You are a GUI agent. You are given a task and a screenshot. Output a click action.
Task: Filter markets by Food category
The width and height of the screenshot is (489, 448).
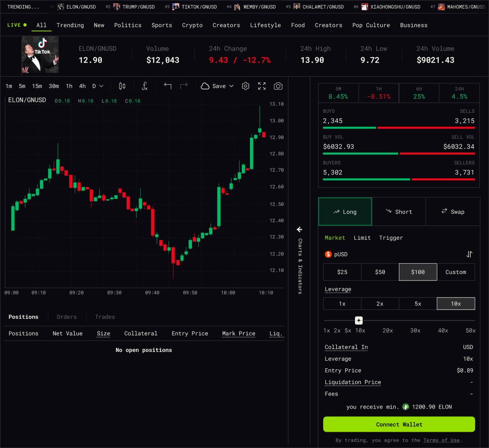click(298, 25)
